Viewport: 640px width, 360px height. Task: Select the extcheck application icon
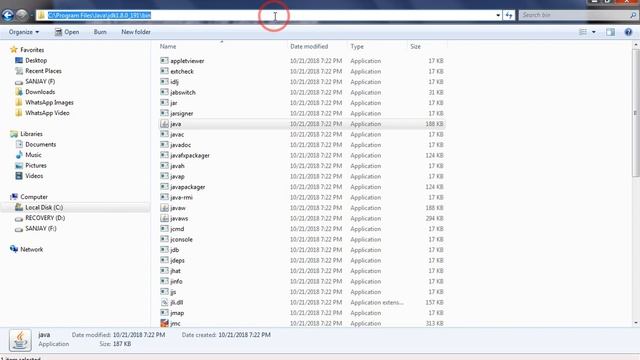tap(164, 71)
